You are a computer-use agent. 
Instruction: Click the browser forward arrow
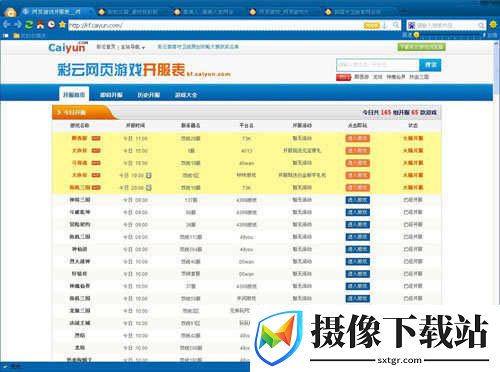[18, 24]
